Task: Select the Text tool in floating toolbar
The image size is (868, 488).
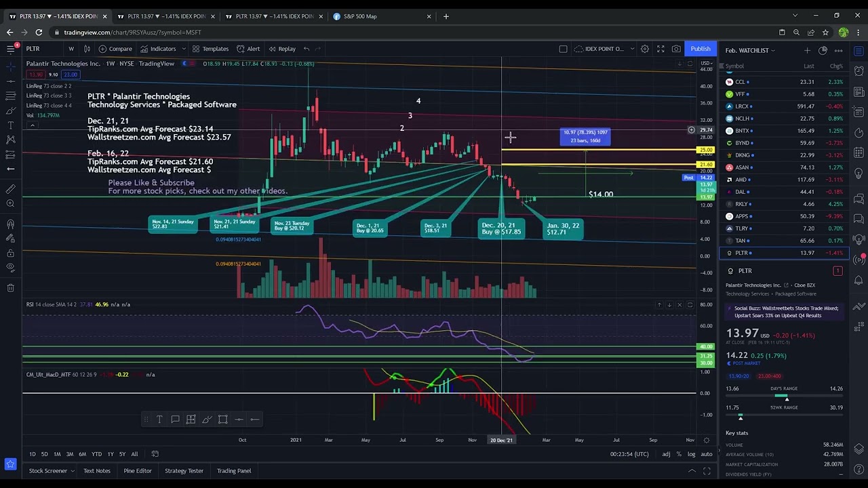Action: [159, 420]
